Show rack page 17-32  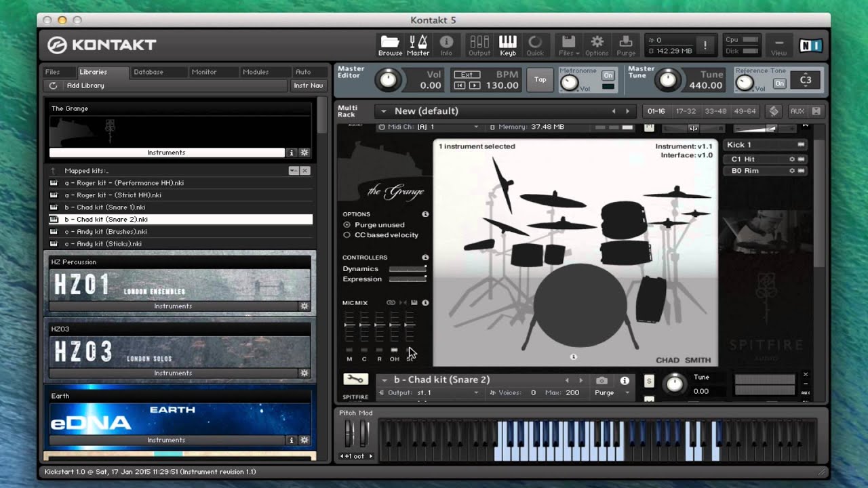pos(686,111)
